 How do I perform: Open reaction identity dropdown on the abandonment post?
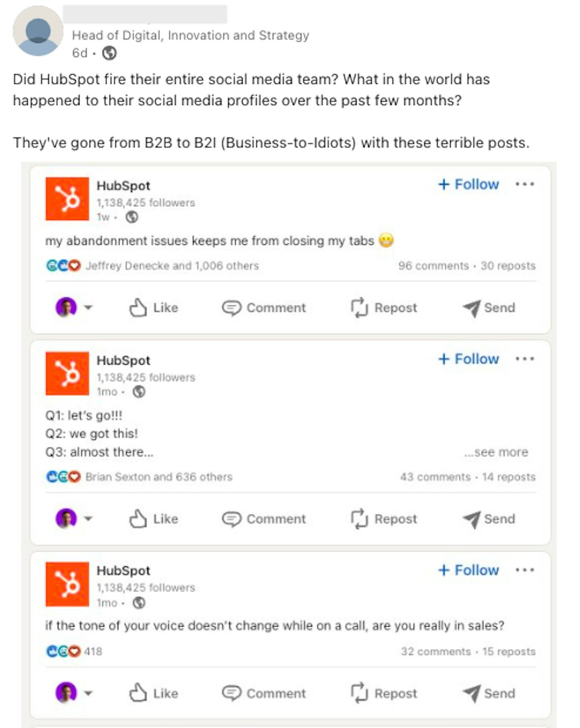pyautogui.click(x=89, y=308)
